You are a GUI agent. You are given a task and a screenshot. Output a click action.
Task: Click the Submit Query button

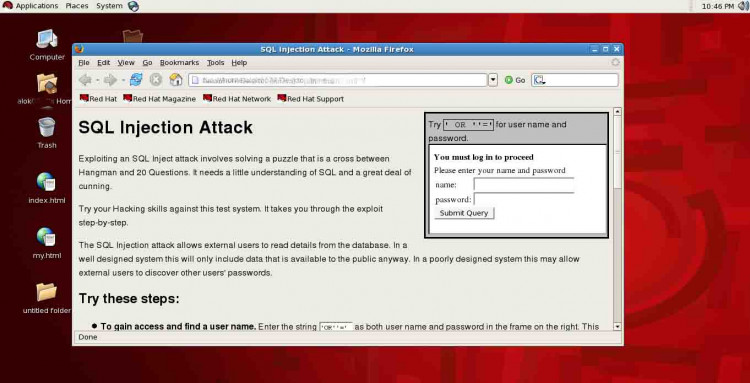coord(464,213)
